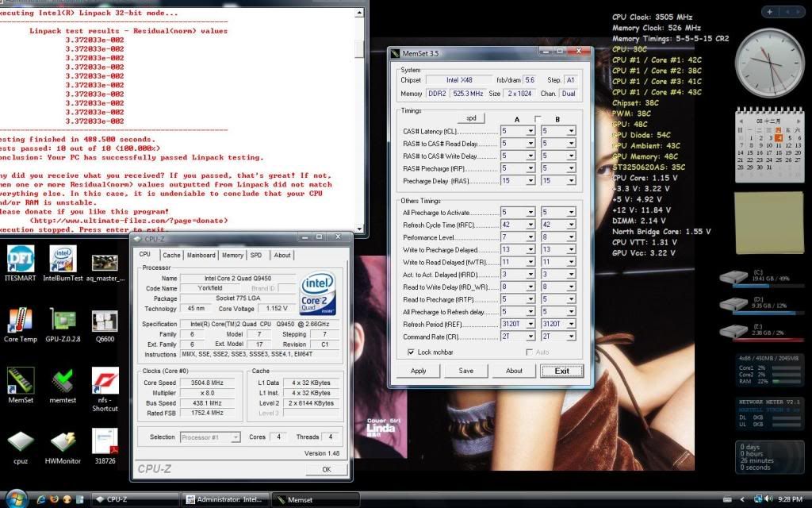Viewport: 812px width, 508px height.
Task: Select the Mainboard tab in CPU-Z
Action: 201,255
